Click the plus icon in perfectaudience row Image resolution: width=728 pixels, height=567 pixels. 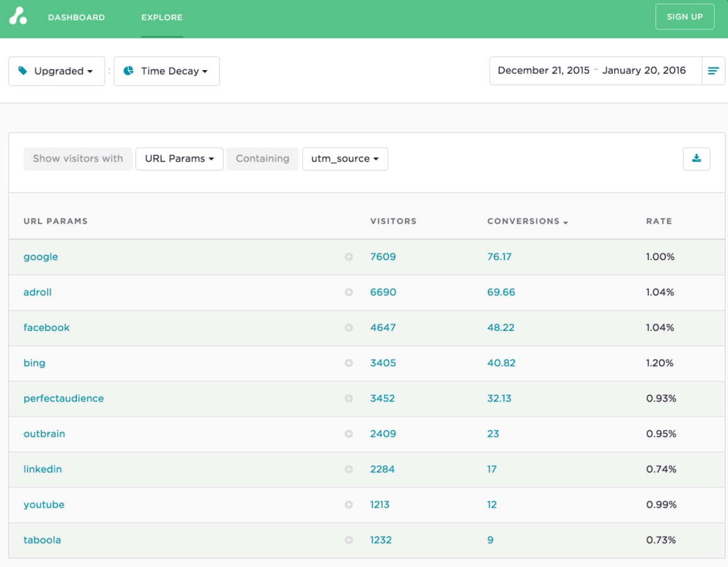coord(349,398)
